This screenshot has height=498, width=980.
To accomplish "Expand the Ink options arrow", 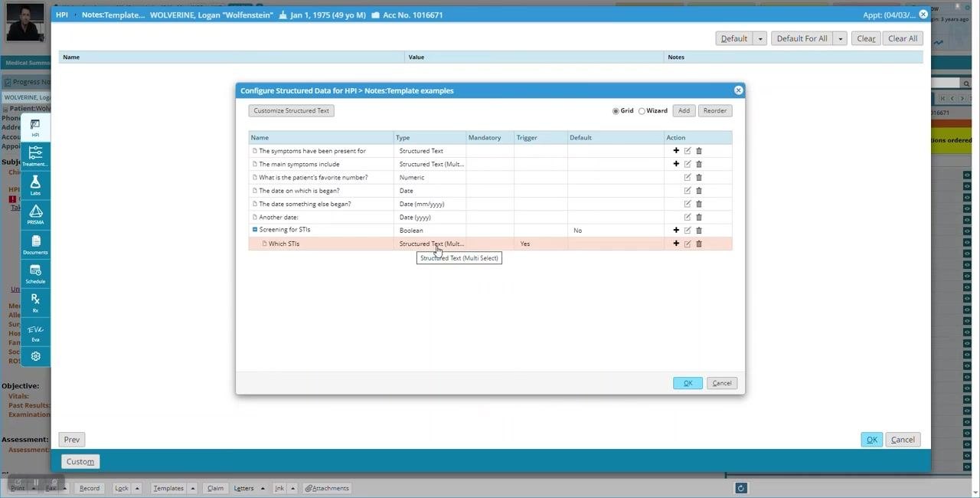I will tap(292, 488).
